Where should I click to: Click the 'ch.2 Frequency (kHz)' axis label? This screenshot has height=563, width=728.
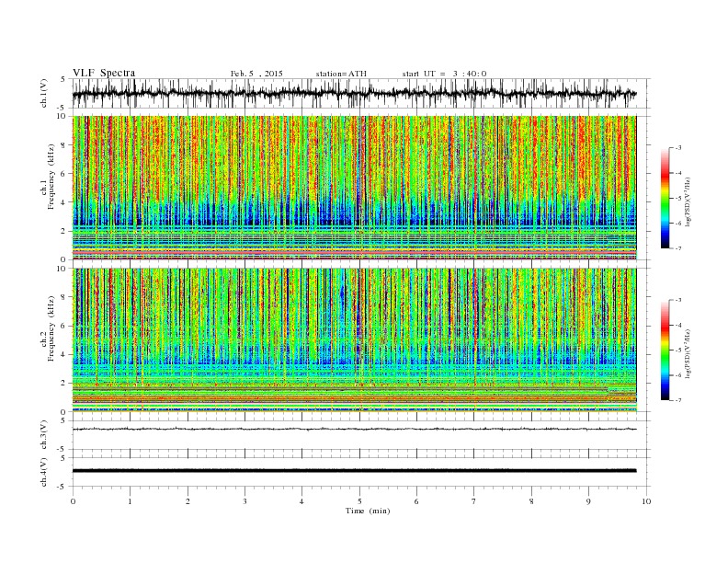48,329
